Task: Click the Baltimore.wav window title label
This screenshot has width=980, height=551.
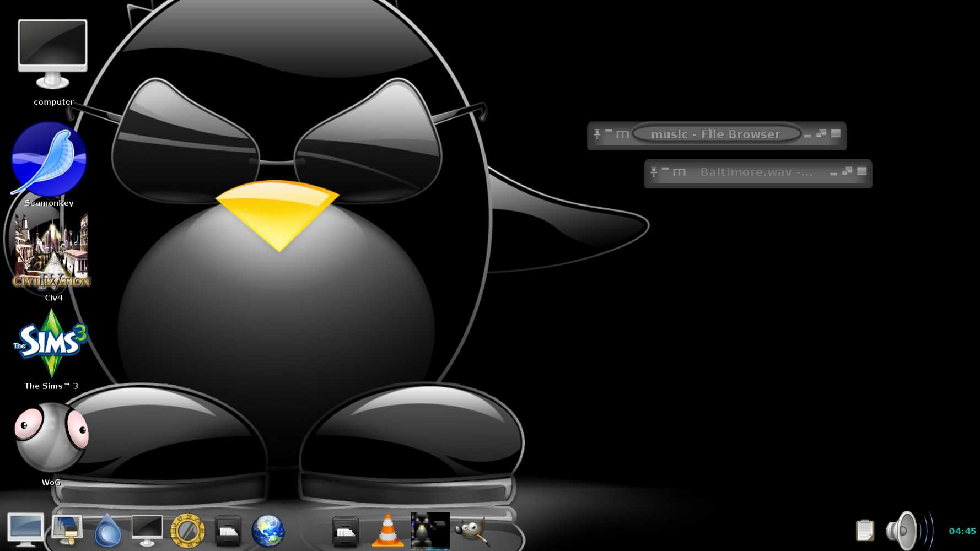Action: tap(756, 172)
